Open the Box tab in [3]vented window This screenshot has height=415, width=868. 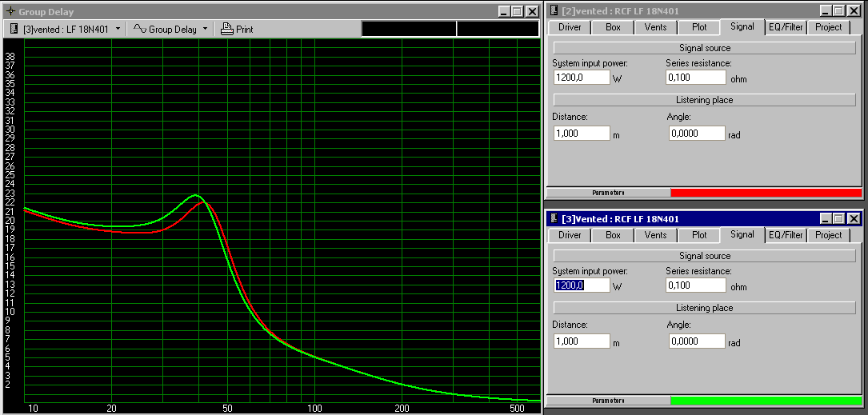[x=613, y=235]
